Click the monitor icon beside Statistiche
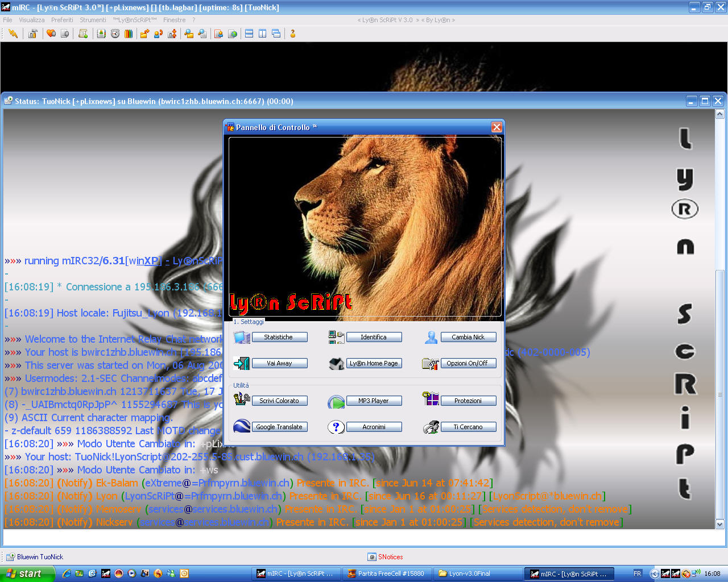 pyautogui.click(x=242, y=337)
